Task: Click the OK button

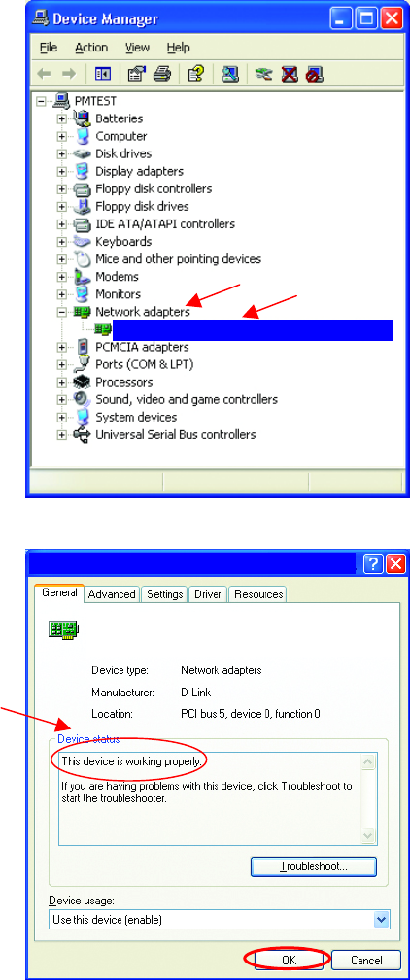Action: tap(289, 960)
